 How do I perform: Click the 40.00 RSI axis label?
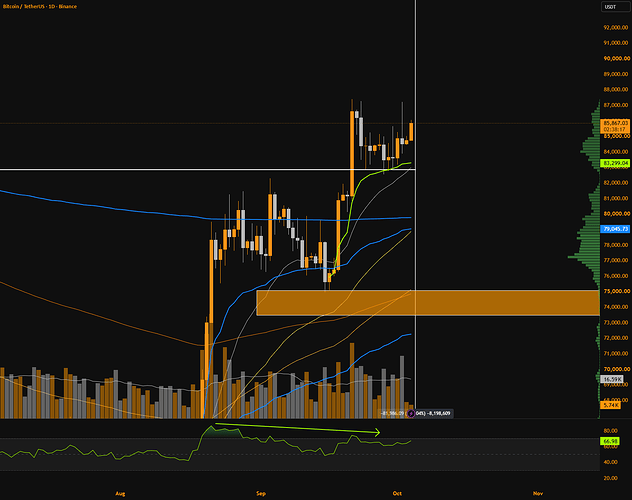611,462
